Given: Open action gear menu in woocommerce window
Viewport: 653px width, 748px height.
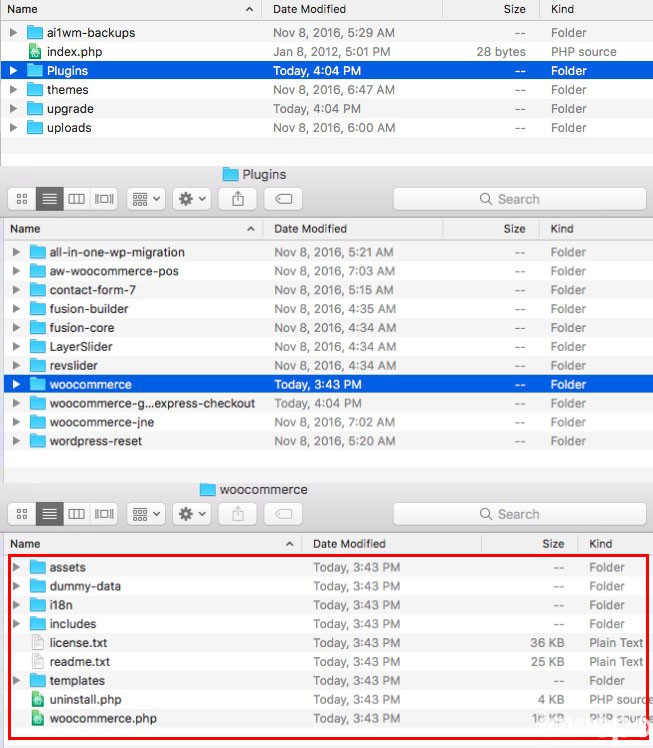Looking at the screenshot, I should (192, 514).
